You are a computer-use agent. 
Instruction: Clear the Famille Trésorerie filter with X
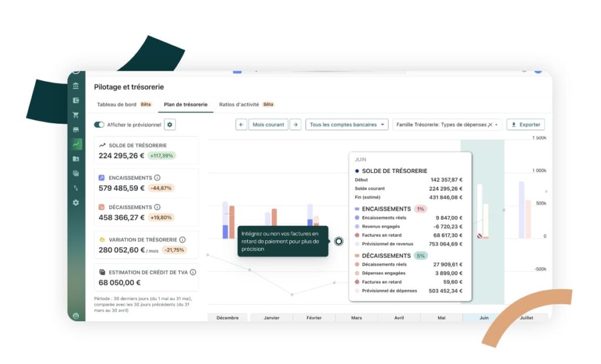[x=490, y=125]
